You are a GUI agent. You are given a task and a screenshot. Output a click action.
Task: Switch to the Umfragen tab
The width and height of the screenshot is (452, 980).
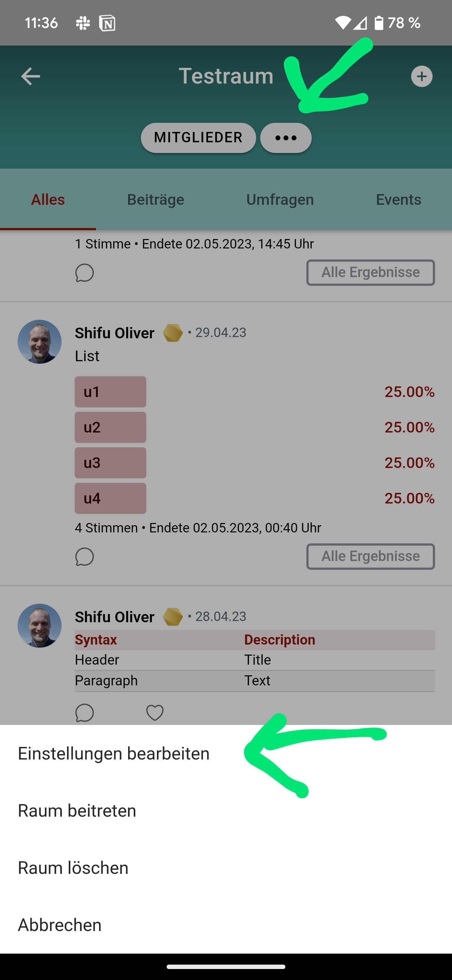pyautogui.click(x=280, y=200)
